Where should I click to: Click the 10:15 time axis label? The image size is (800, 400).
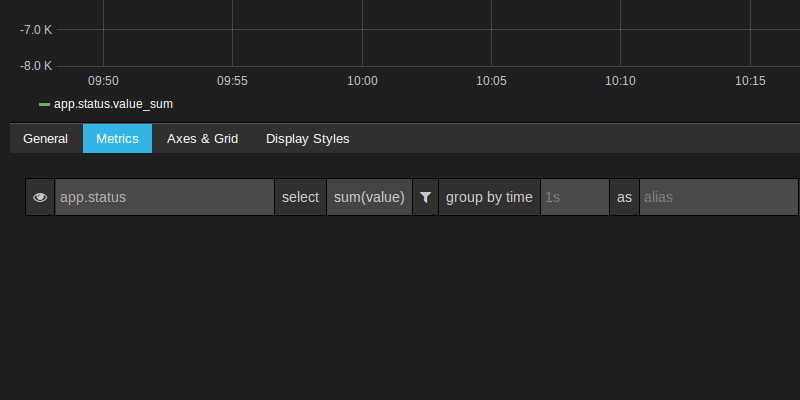pyautogui.click(x=750, y=81)
